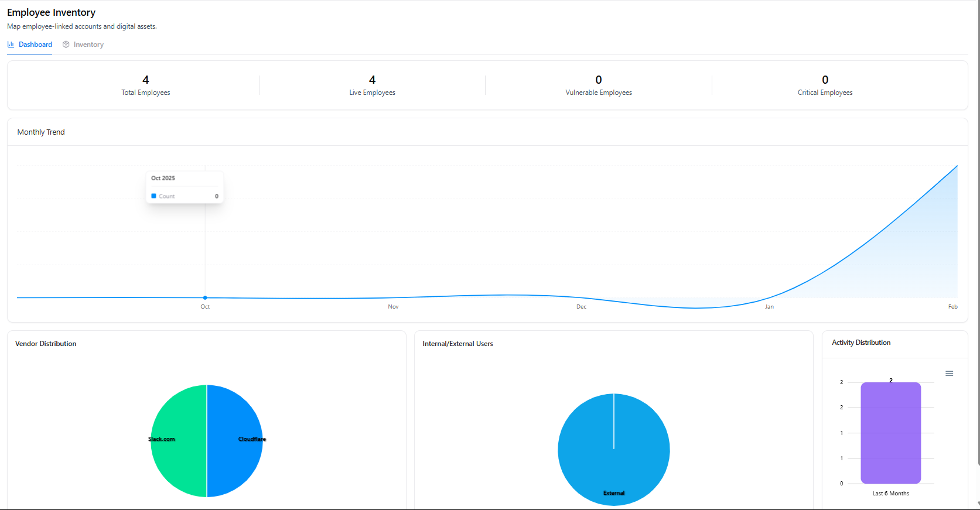The height and width of the screenshot is (510, 980).
Task: Switch to the Inventory tab
Action: 88,45
